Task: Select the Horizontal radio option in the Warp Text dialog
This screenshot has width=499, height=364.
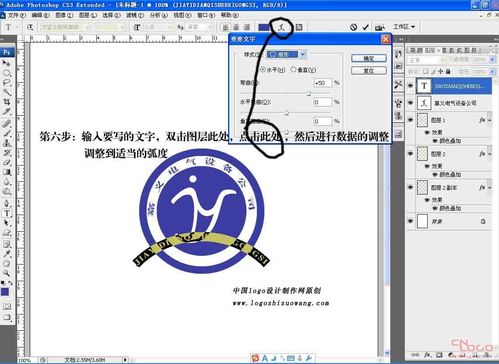Action: coord(263,69)
